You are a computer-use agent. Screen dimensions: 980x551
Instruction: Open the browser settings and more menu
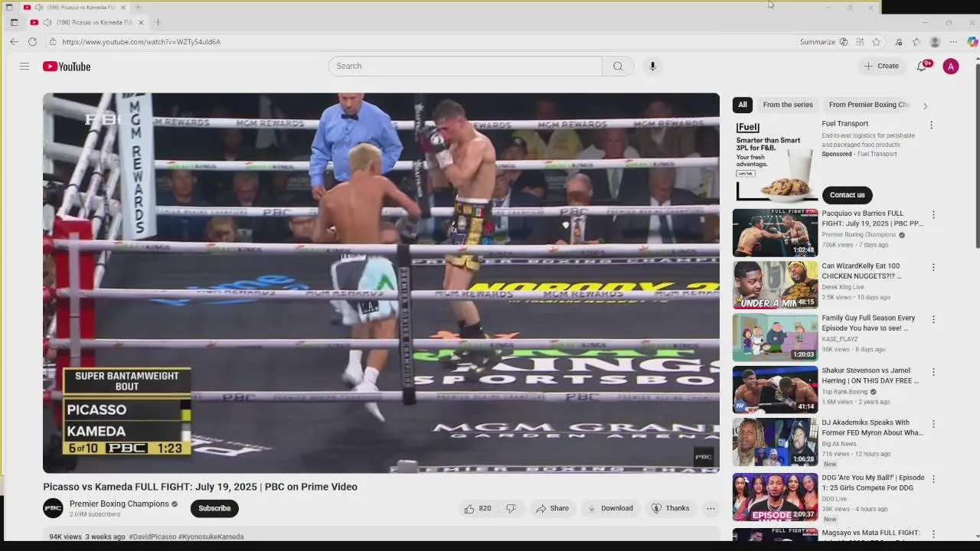click(953, 42)
